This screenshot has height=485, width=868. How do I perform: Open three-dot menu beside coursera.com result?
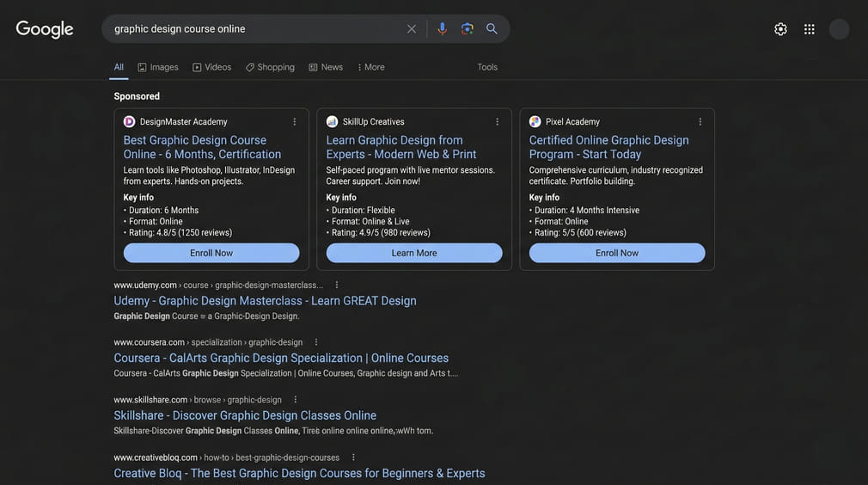[316, 342]
